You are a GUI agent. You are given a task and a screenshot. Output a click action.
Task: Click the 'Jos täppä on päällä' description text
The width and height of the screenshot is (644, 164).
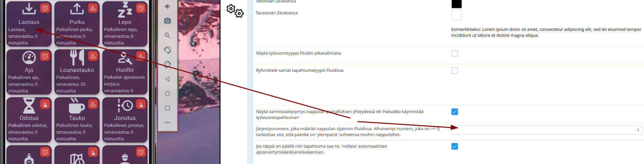tap(321, 149)
